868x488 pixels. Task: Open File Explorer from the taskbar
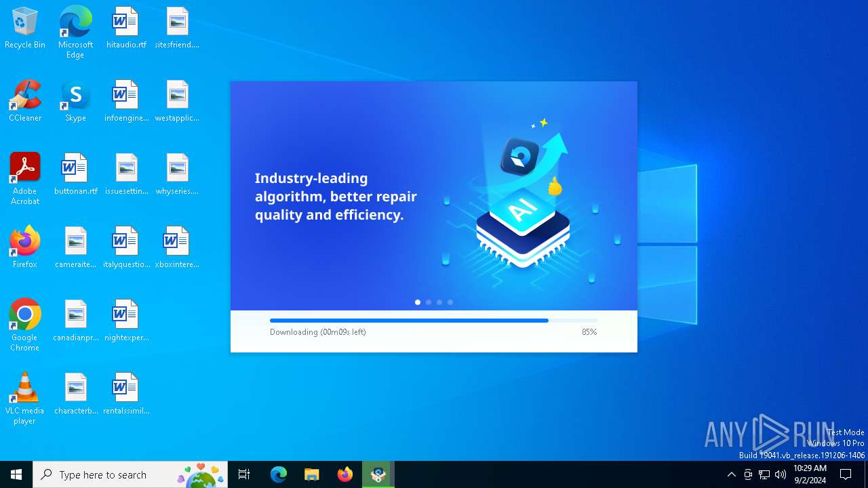(x=312, y=474)
